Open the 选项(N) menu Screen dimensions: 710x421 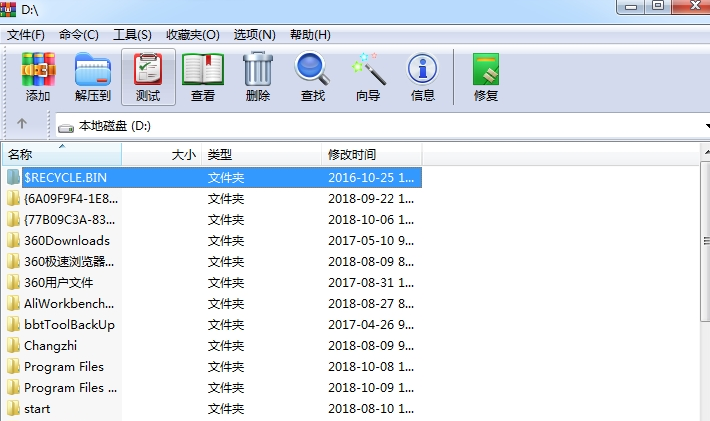click(254, 35)
